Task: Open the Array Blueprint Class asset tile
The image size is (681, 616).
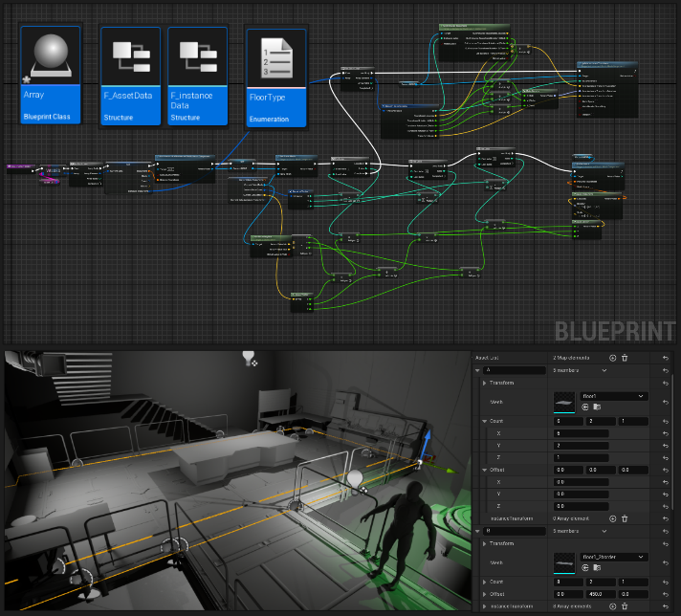Action: pos(51,75)
